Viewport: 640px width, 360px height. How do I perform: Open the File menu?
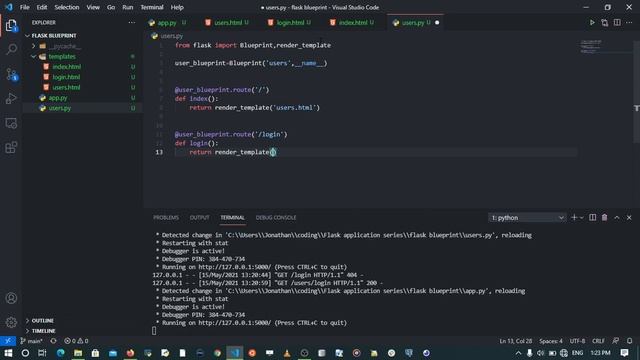tap(24, 7)
